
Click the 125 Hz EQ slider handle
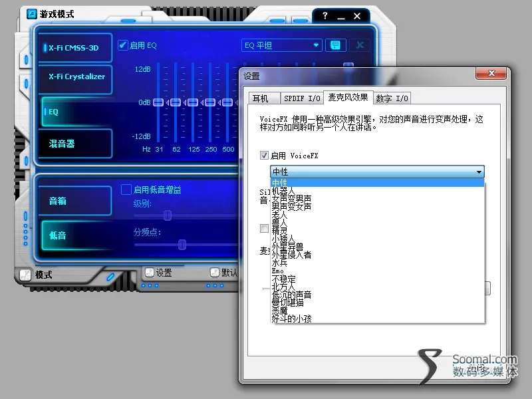(193, 102)
